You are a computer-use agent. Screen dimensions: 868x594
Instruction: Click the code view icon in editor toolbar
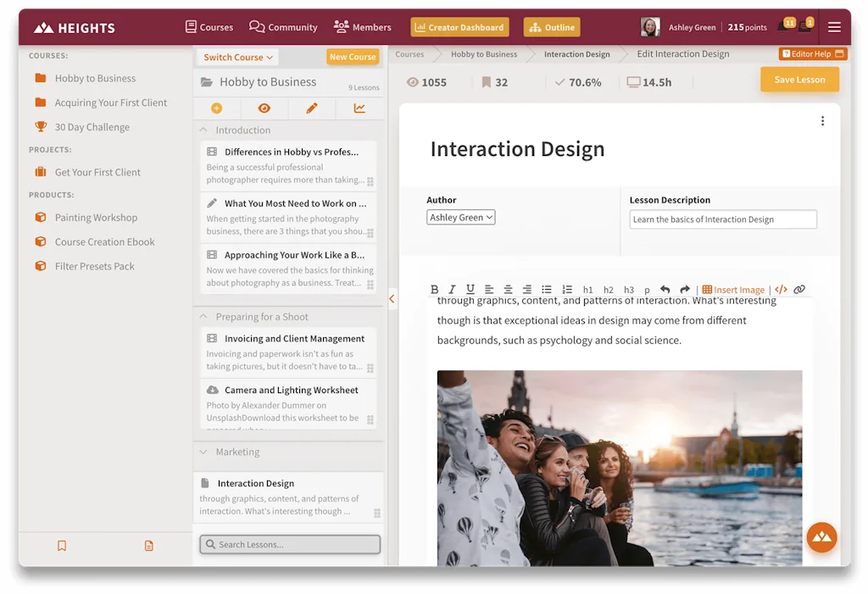coord(781,289)
